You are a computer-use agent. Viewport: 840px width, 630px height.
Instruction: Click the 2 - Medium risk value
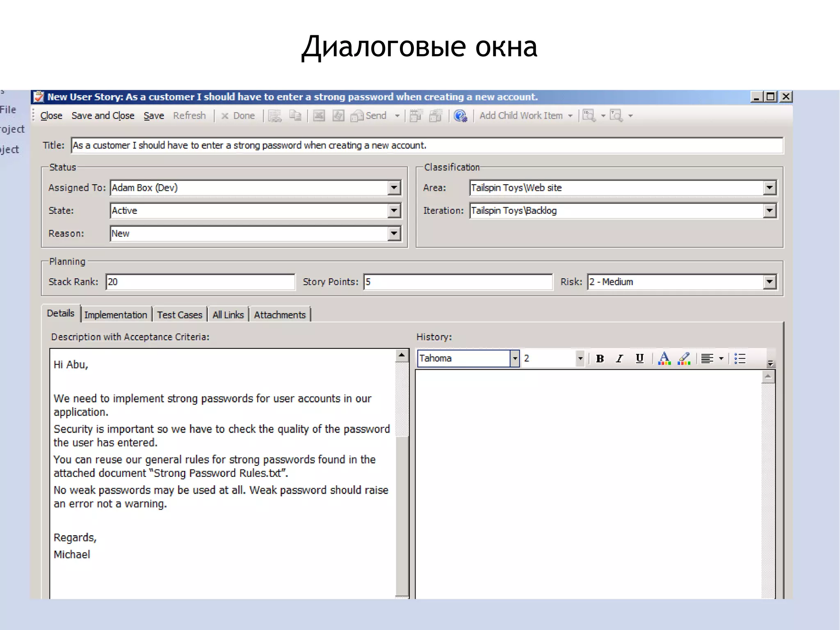pyautogui.click(x=611, y=282)
